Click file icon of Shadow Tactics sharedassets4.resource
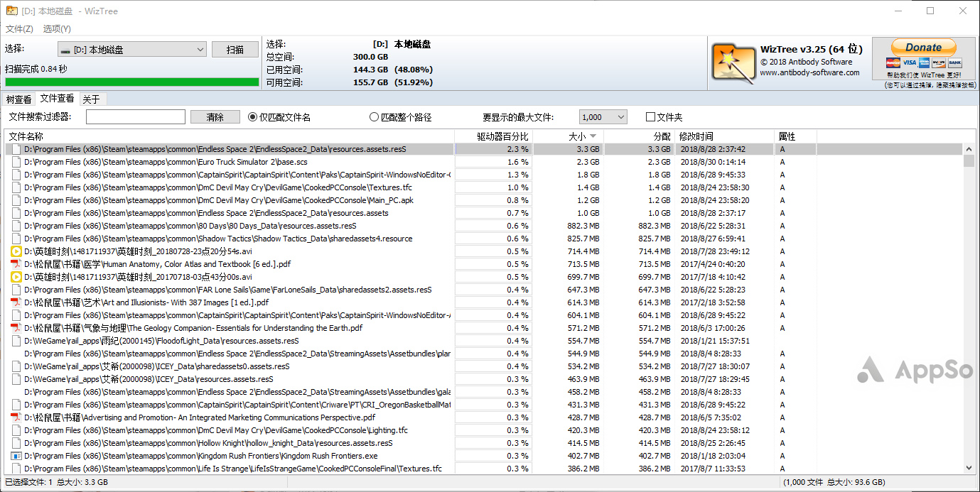This screenshot has height=492, width=980. pyautogui.click(x=16, y=239)
